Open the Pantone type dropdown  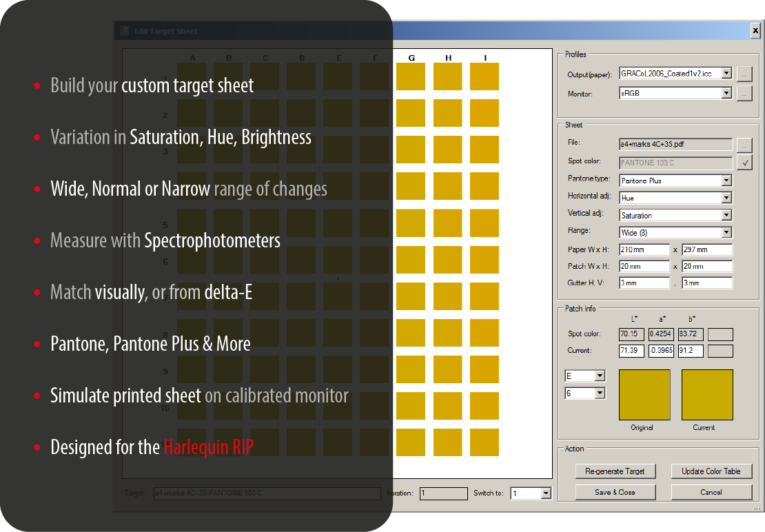click(x=726, y=181)
